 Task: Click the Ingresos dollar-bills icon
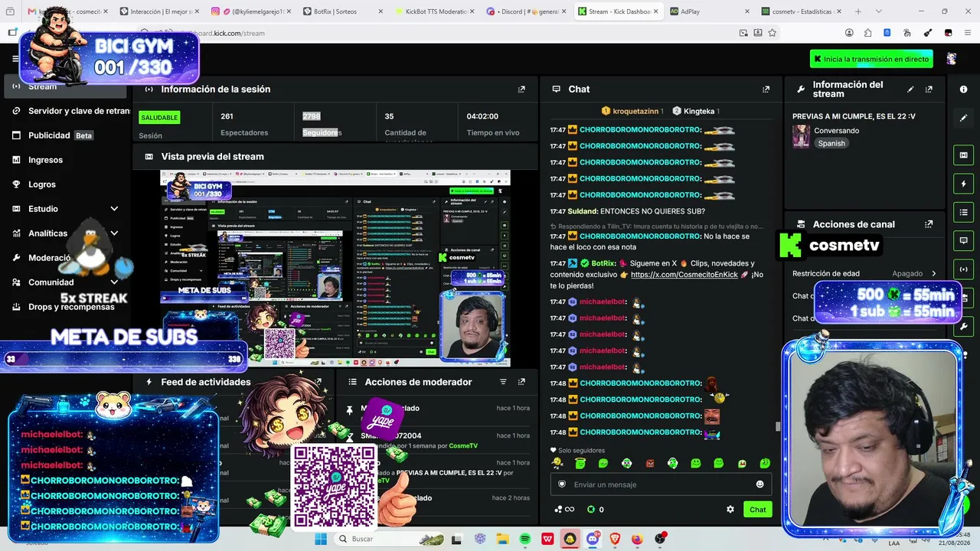tap(16, 160)
